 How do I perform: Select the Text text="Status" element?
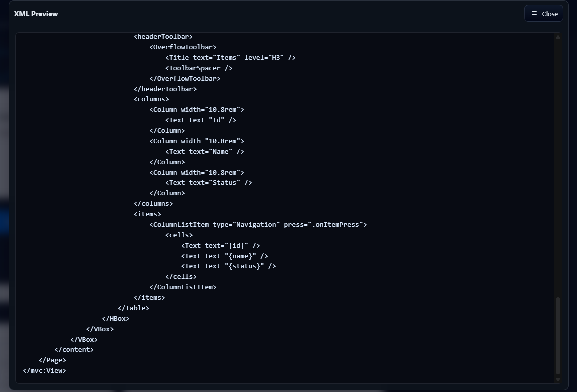[209, 182]
